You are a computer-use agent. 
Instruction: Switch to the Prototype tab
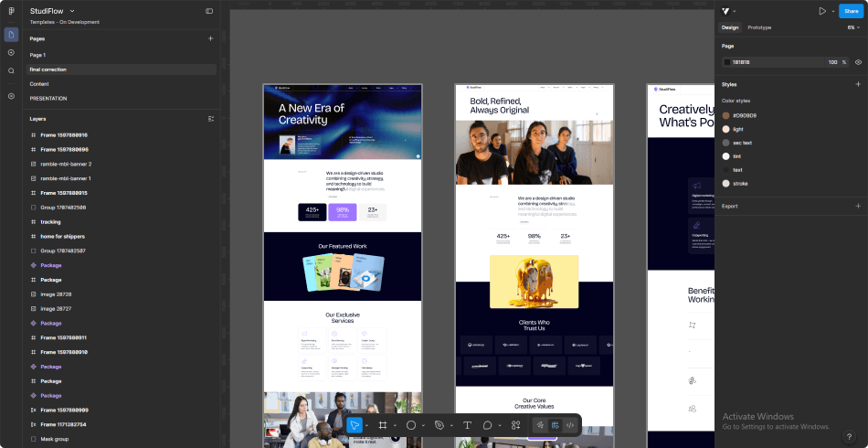point(759,27)
